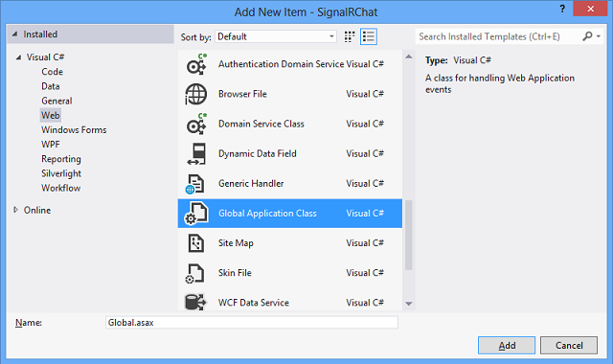Click the Add button
Image resolution: width=613 pixels, height=364 pixels.
tap(507, 345)
